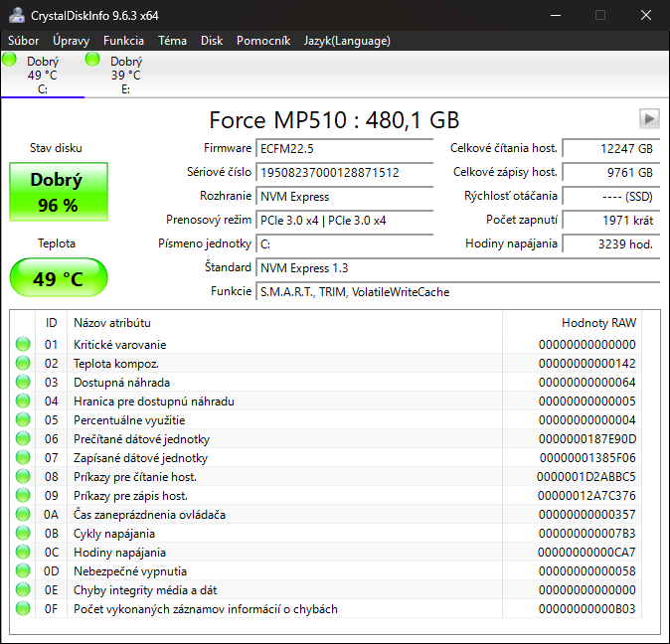The height and width of the screenshot is (644, 670).
Task: Click status orb of Nebezpečné vypnutia row
Action: [x=23, y=571]
